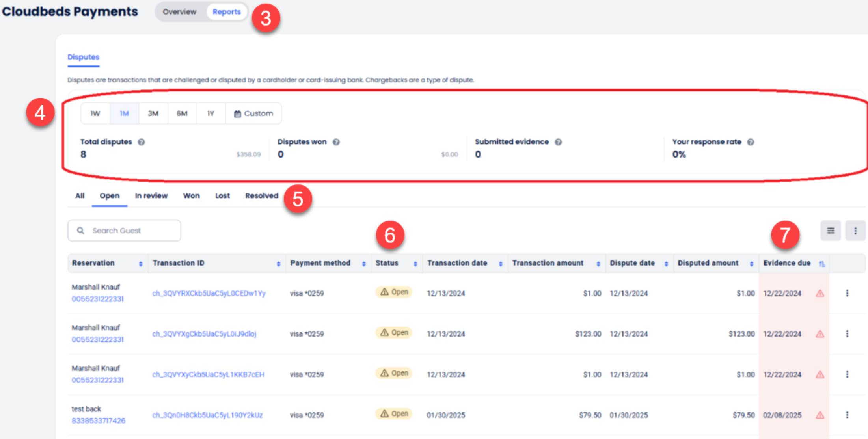Sort by Payment method column
The width and height of the screenshot is (868, 439).
pyautogui.click(x=363, y=264)
